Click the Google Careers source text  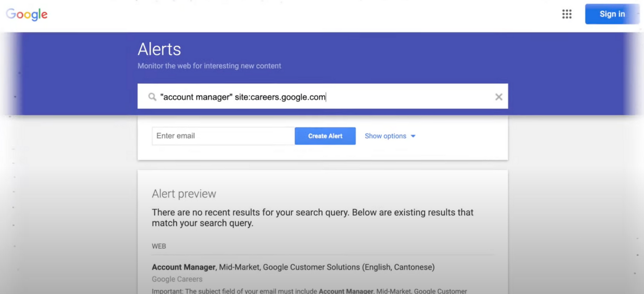coord(177,279)
